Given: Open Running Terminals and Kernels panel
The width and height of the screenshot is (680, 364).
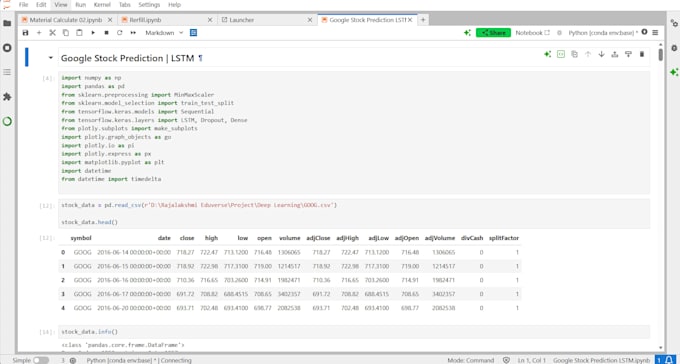Looking at the screenshot, I should point(7,48).
